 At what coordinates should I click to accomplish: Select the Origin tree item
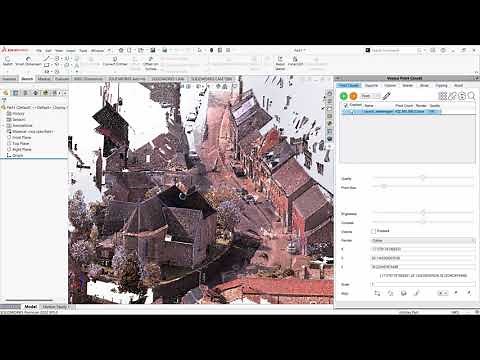pos(15,155)
